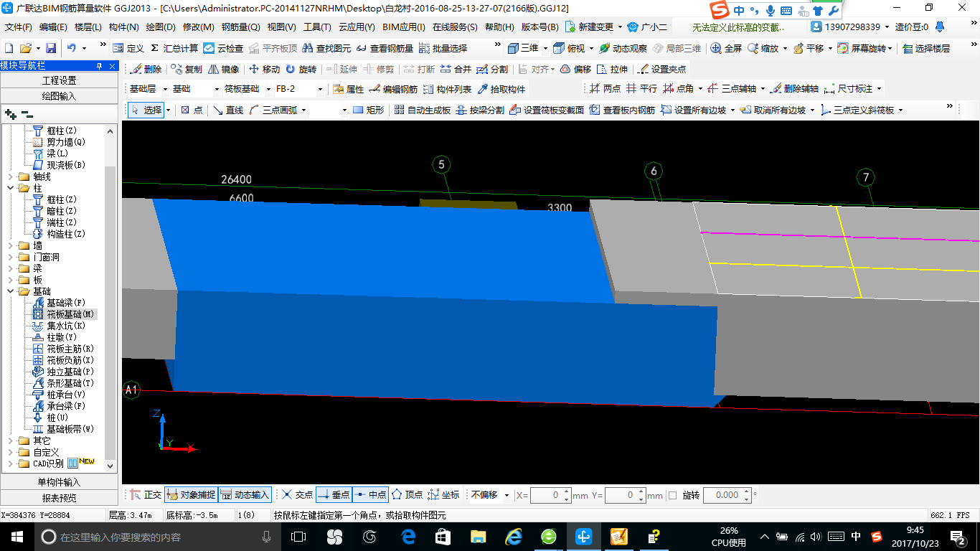980x551 pixels.
Task: Open 构件列表 component list
Action: pyautogui.click(x=447, y=89)
